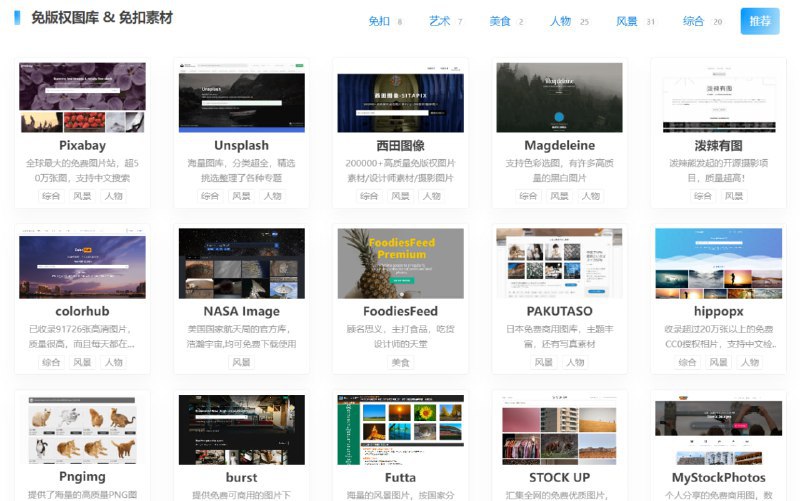Viewport: 800px width, 501px height.
Task: Click the 人物 tag under PAKUTASO
Action: click(x=575, y=362)
